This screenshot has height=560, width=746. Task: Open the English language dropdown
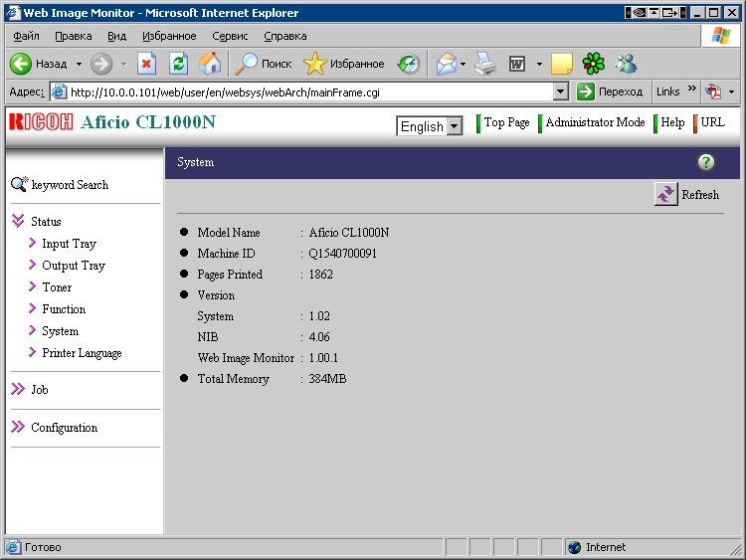[x=429, y=126]
